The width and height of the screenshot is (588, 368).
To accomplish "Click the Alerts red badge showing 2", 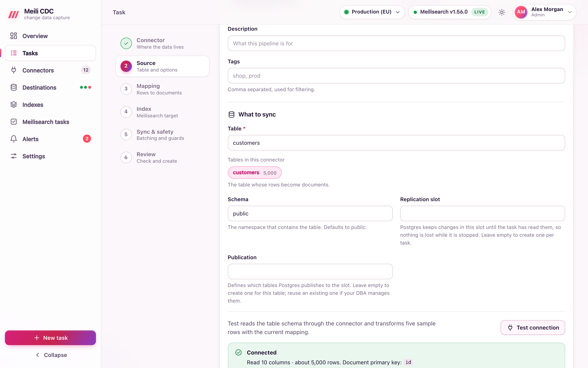I will coord(87,139).
